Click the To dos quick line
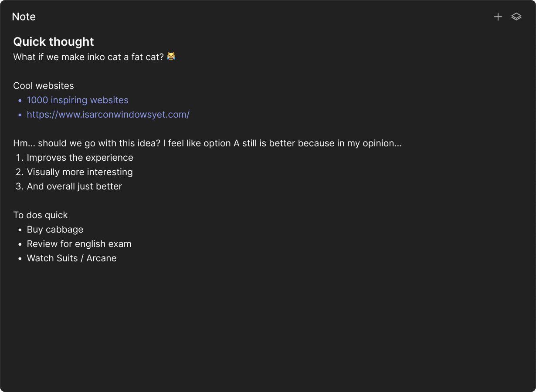The image size is (536, 392). coord(41,215)
